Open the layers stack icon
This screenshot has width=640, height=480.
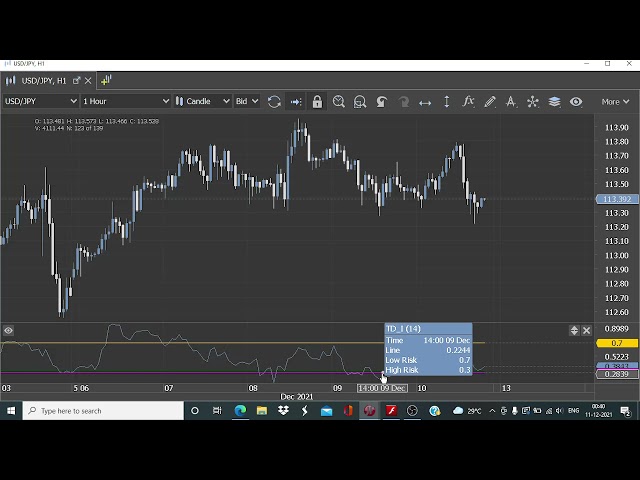(554, 101)
